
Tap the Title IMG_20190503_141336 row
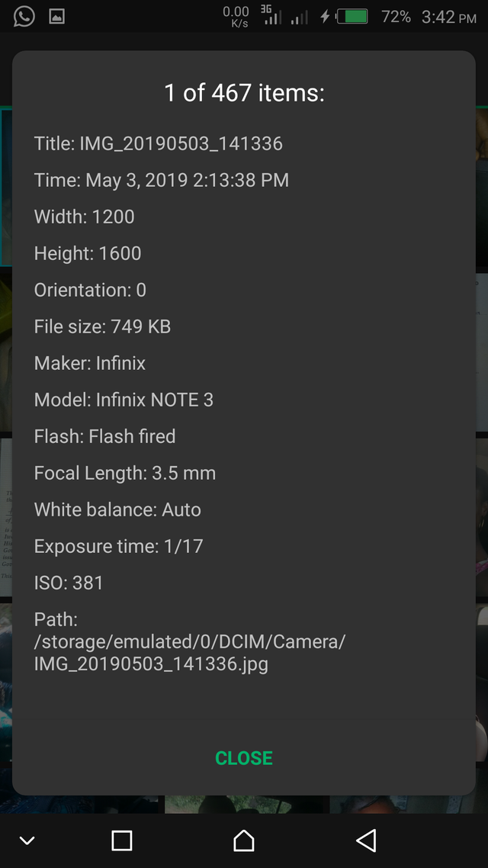click(x=159, y=143)
